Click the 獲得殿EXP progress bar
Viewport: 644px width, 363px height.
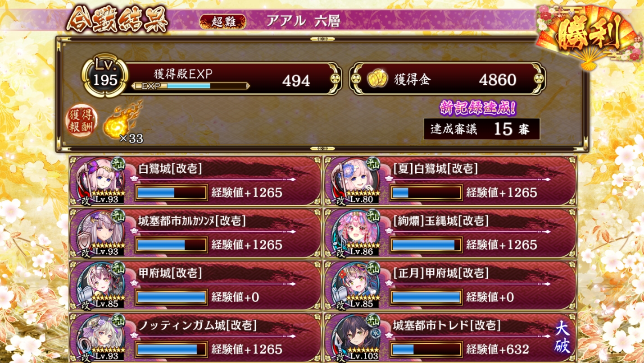tap(191, 86)
